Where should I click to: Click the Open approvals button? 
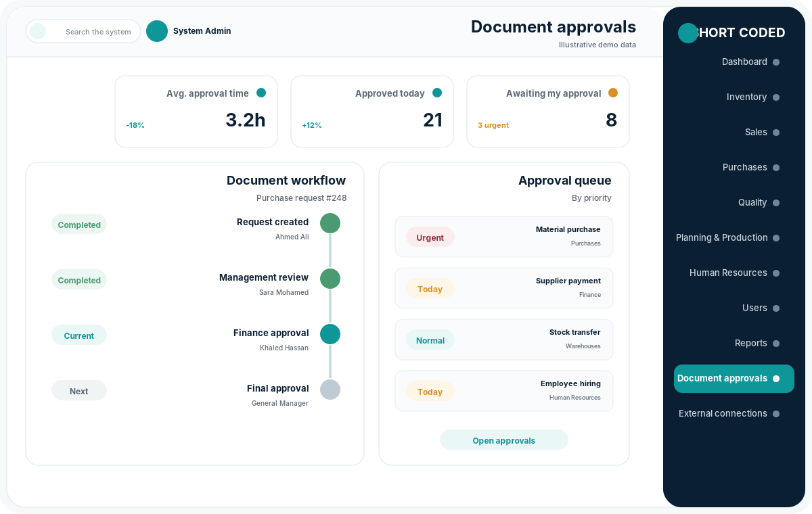pyautogui.click(x=504, y=440)
